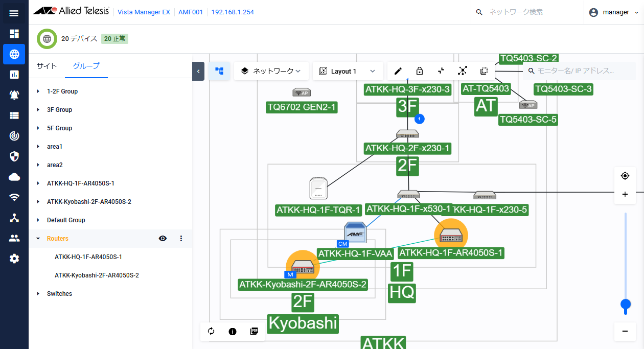Center the map with locate icon
This screenshot has height=349, width=644.
coord(625,176)
